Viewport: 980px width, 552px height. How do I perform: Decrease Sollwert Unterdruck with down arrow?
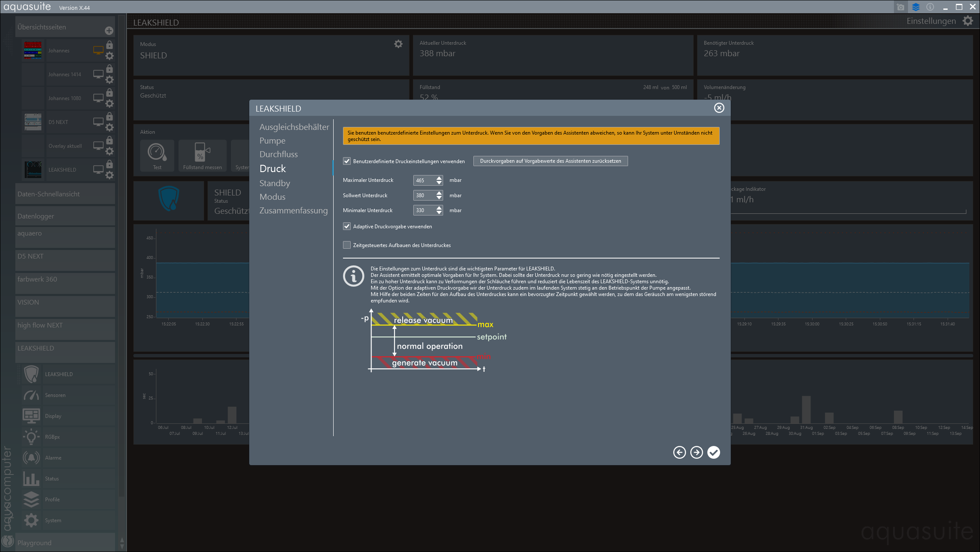pos(439,198)
